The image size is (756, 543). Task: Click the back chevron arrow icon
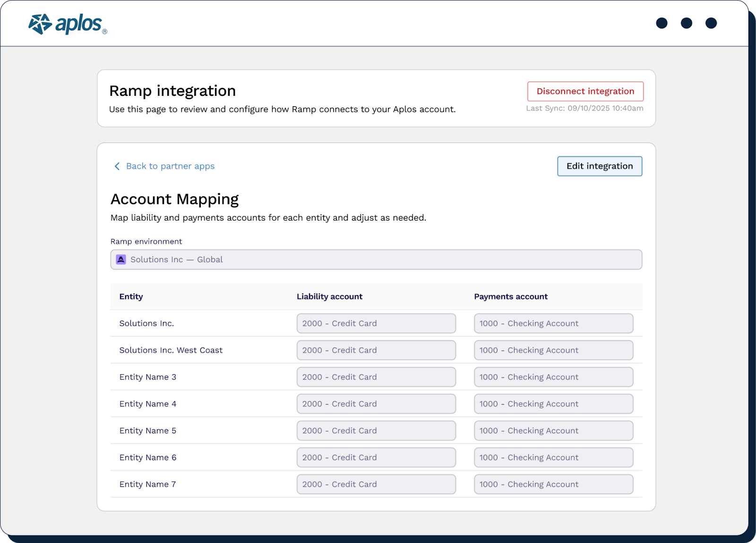(117, 166)
